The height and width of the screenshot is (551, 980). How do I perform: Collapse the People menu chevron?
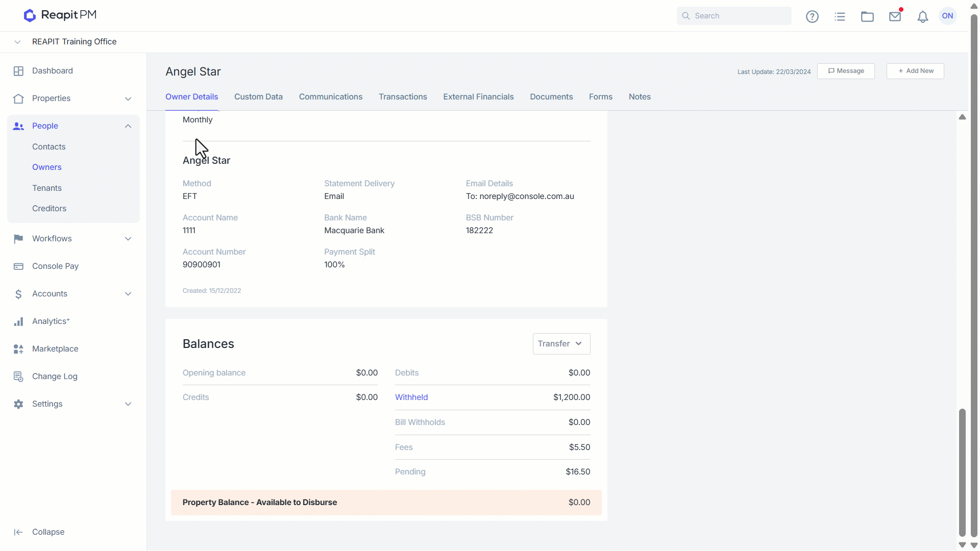coord(128,126)
